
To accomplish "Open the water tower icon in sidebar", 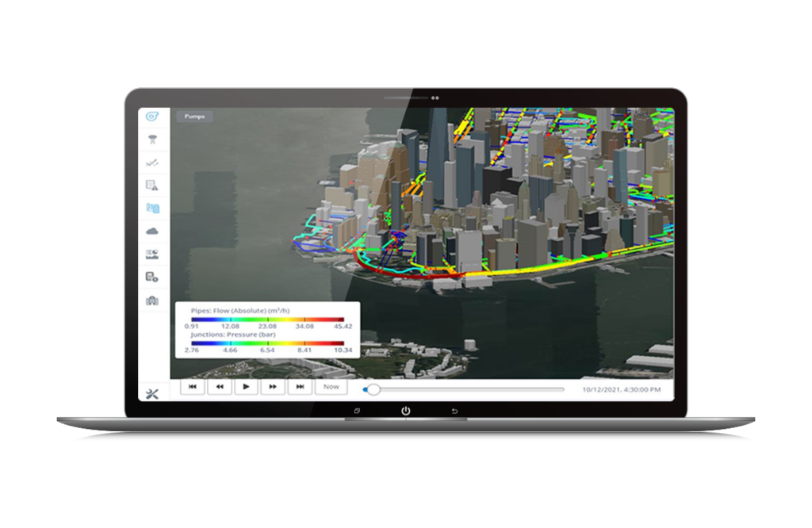I will point(152,140).
